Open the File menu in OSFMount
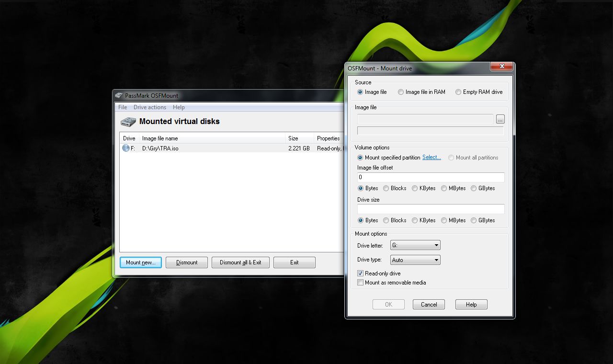This screenshot has width=613, height=364. tap(123, 107)
